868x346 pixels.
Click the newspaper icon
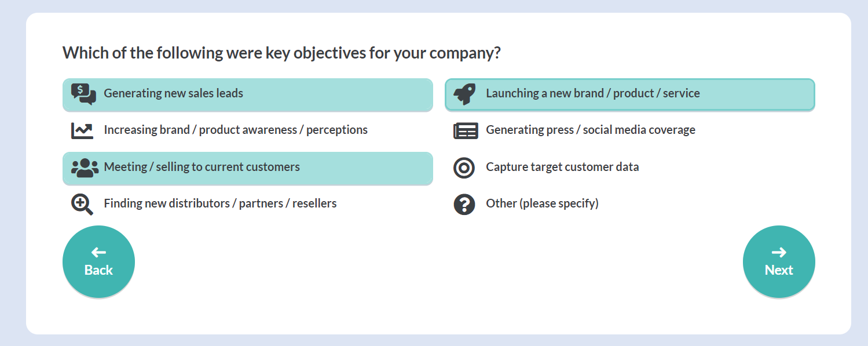point(466,131)
